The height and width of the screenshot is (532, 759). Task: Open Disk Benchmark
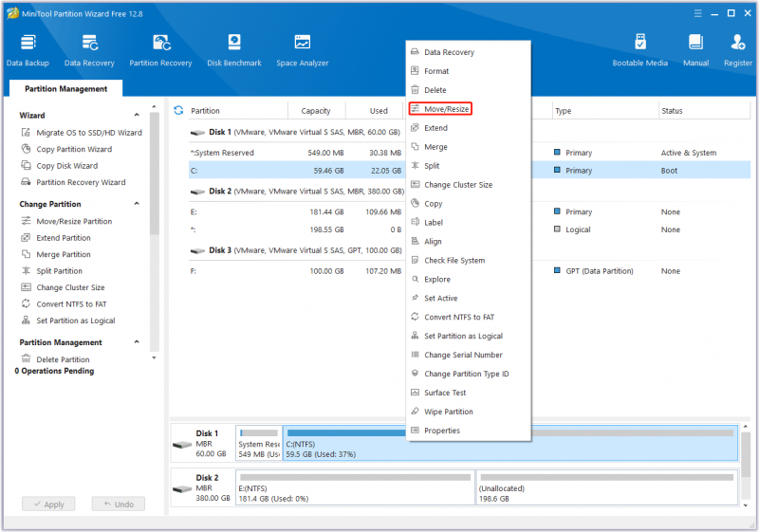(x=234, y=50)
